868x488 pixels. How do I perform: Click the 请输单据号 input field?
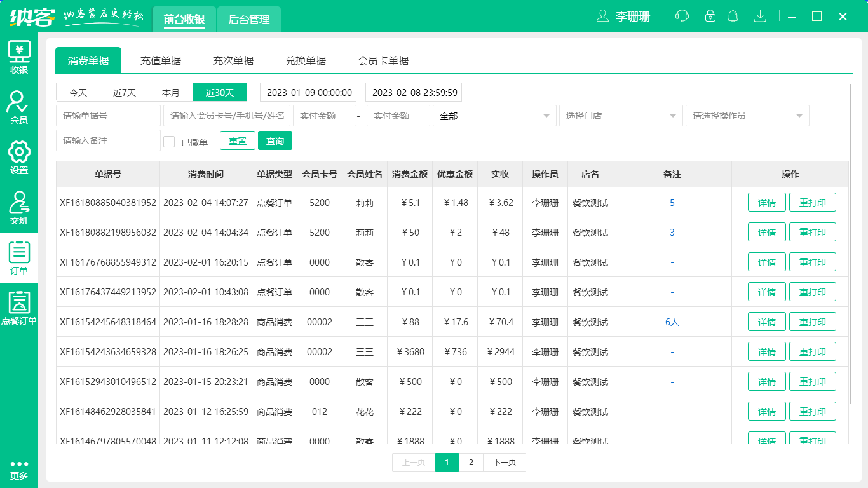[108, 116]
